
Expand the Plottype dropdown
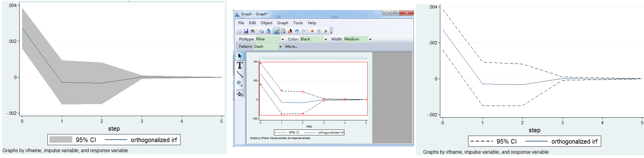282,39
